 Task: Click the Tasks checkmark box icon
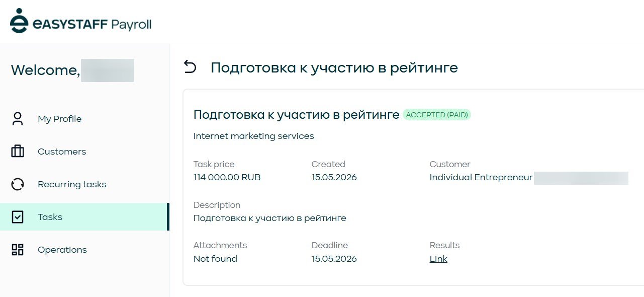click(x=18, y=217)
